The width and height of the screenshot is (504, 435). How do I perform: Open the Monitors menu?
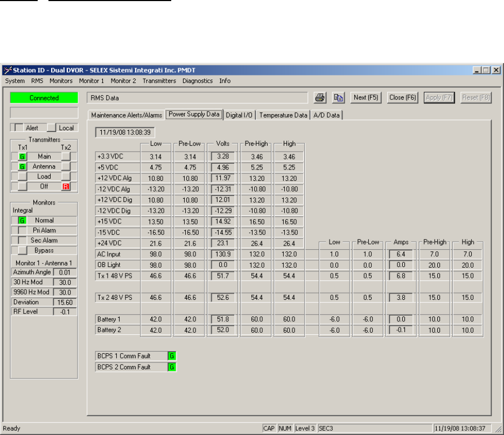[61, 81]
